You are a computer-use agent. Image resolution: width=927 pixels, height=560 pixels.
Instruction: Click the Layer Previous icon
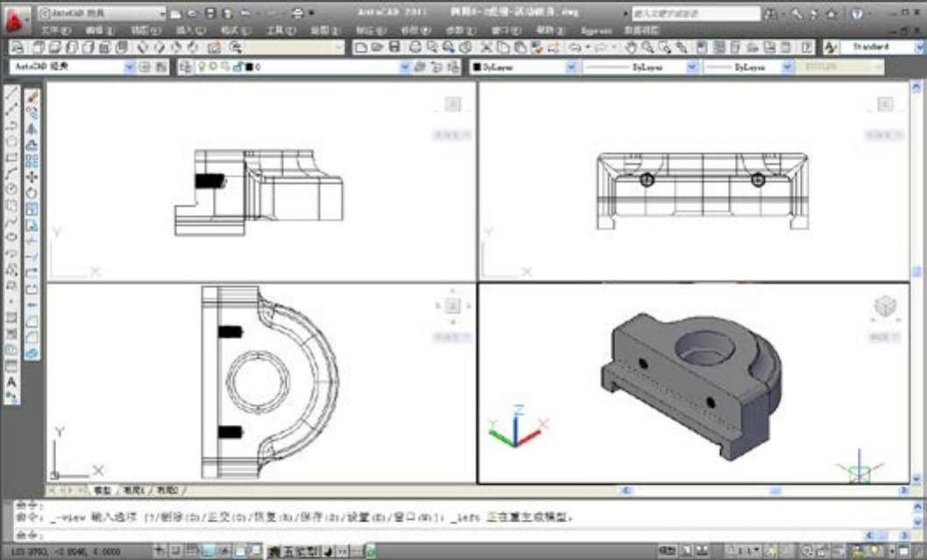[436, 67]
